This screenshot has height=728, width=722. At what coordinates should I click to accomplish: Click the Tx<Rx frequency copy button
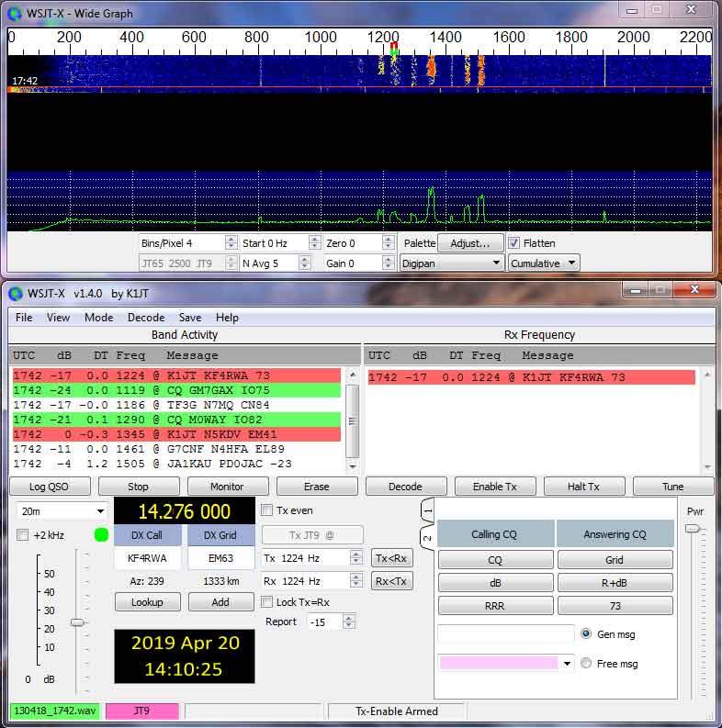tap(391, 558)
